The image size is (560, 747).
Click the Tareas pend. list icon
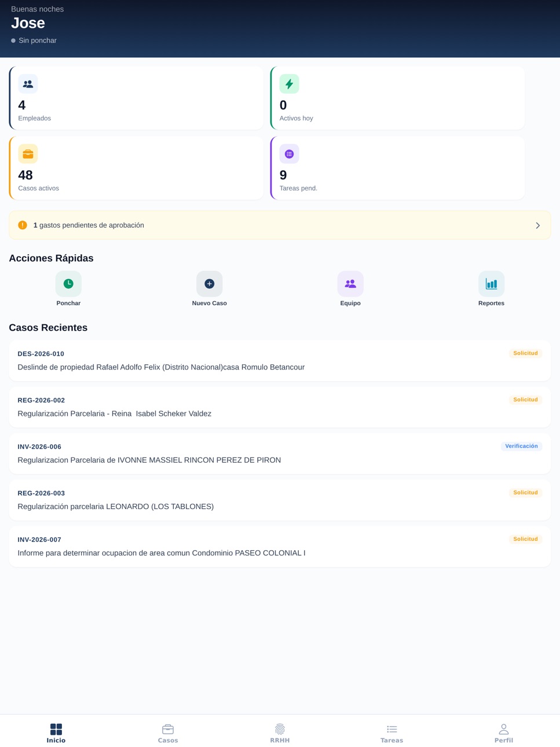pyautogui.click(x=289, y=154)
